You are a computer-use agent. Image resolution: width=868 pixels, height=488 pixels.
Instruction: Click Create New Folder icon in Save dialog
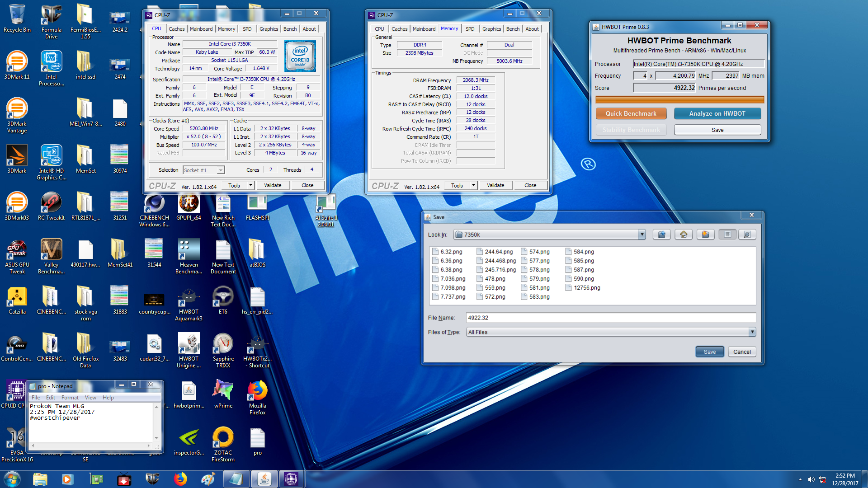coord(705,235)
